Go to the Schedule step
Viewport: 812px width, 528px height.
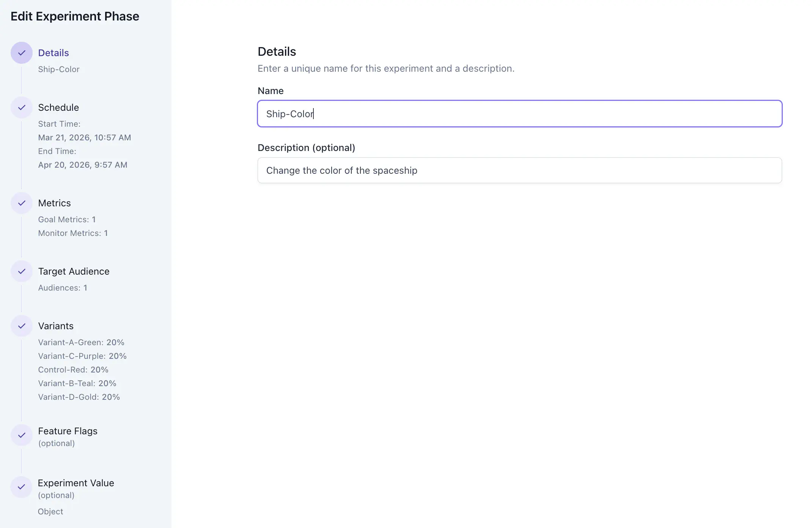[58, 107]
